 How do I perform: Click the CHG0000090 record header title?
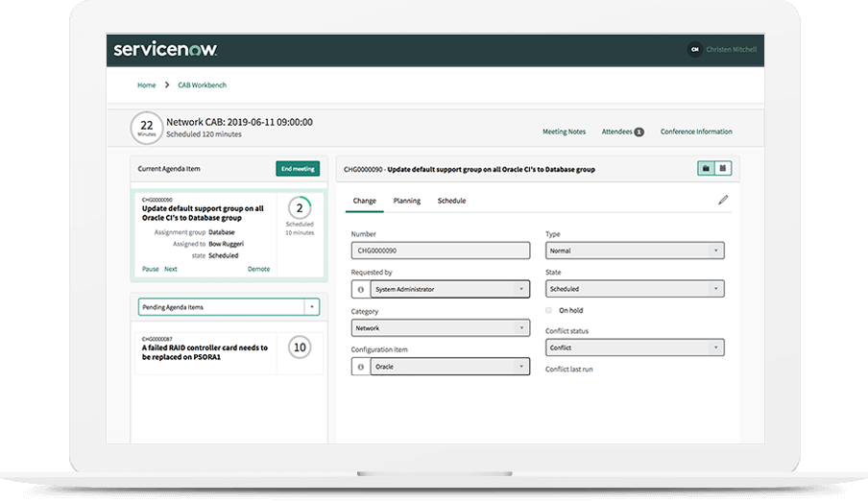[x=470, y=169]
